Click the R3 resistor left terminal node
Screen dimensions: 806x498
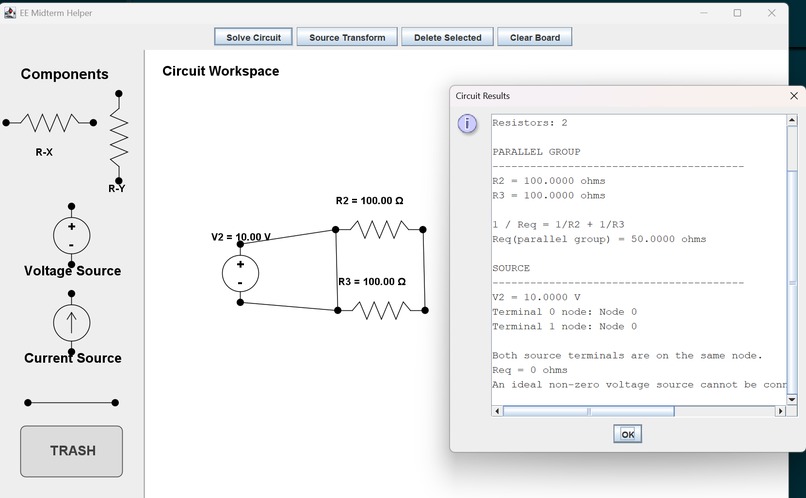pos(338,310)
